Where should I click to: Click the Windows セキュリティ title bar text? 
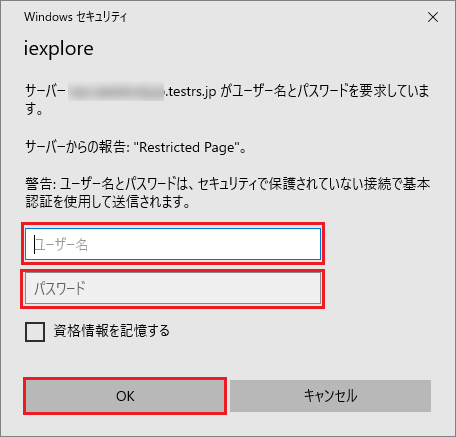[76, 17]
